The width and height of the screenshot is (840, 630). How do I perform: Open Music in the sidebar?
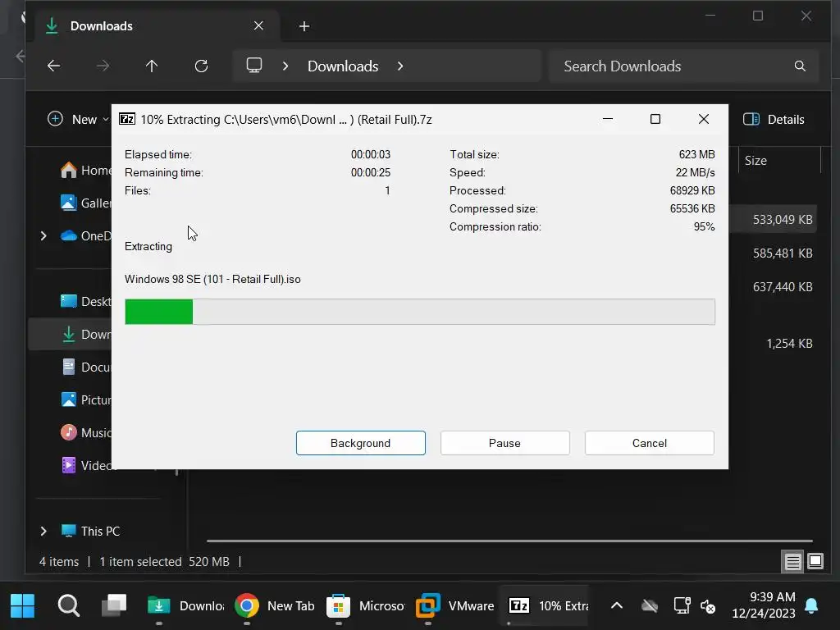click(85, 432)
